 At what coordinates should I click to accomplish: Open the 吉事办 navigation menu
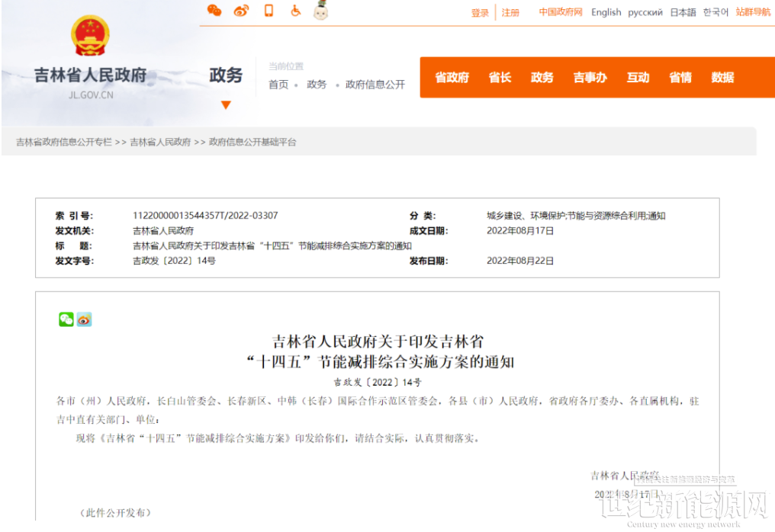[x=590, y=78]
